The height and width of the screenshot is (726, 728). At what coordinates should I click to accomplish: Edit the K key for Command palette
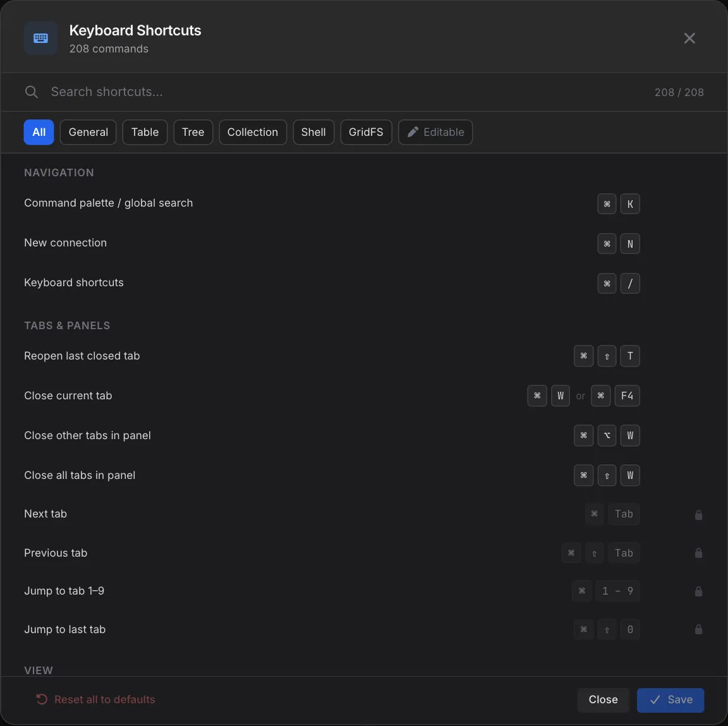tap(630, 204)
